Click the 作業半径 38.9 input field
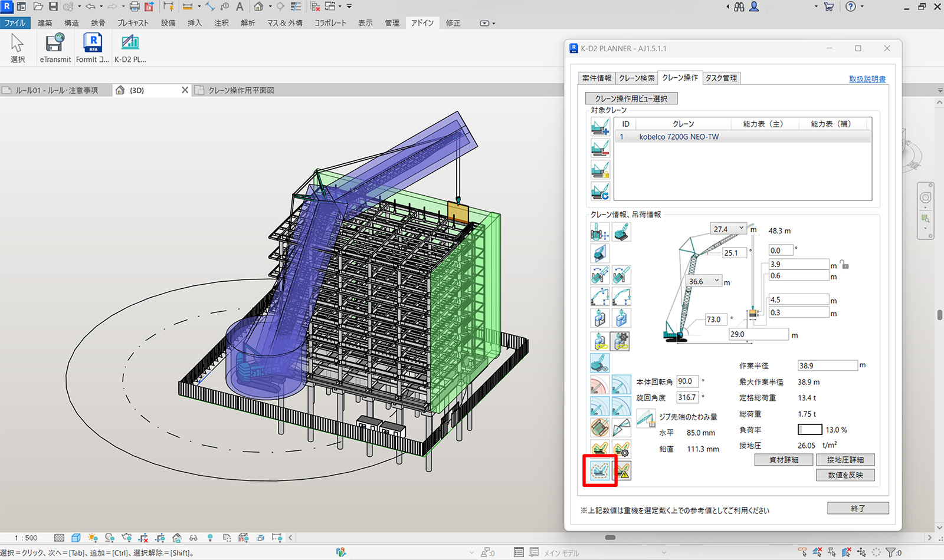The height and width of the screenshot is (560, 944). coord(827,365)
